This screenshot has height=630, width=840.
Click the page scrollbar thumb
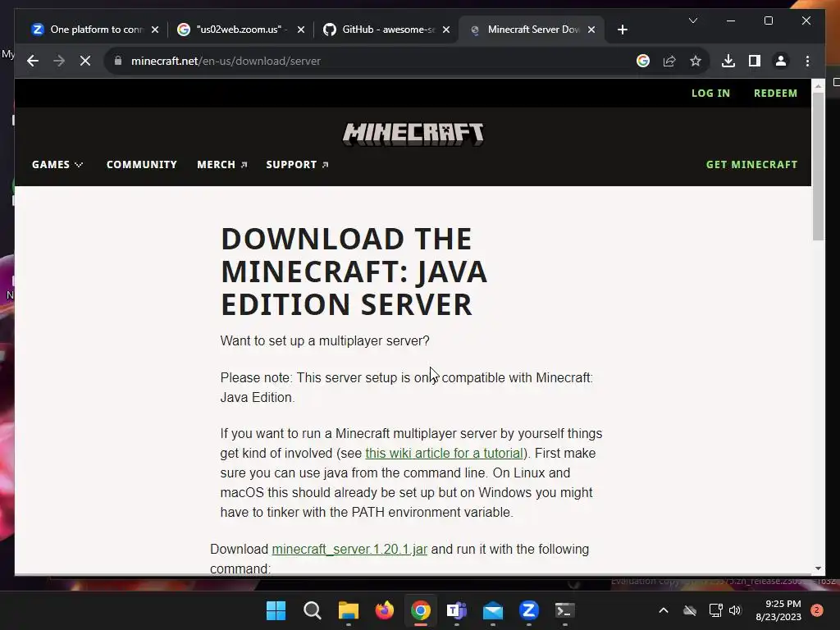pyautogui.click(x=818, y=166)
